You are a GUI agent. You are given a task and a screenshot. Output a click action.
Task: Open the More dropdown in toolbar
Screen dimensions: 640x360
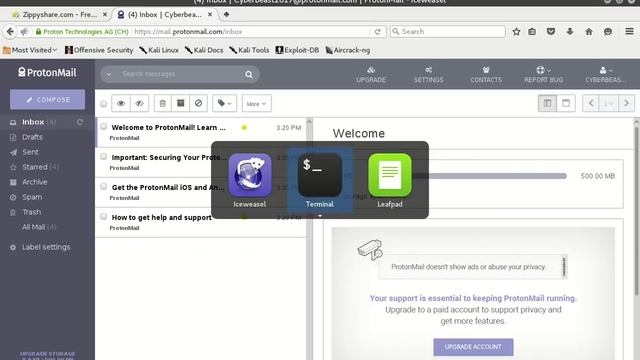coord(256,104)
